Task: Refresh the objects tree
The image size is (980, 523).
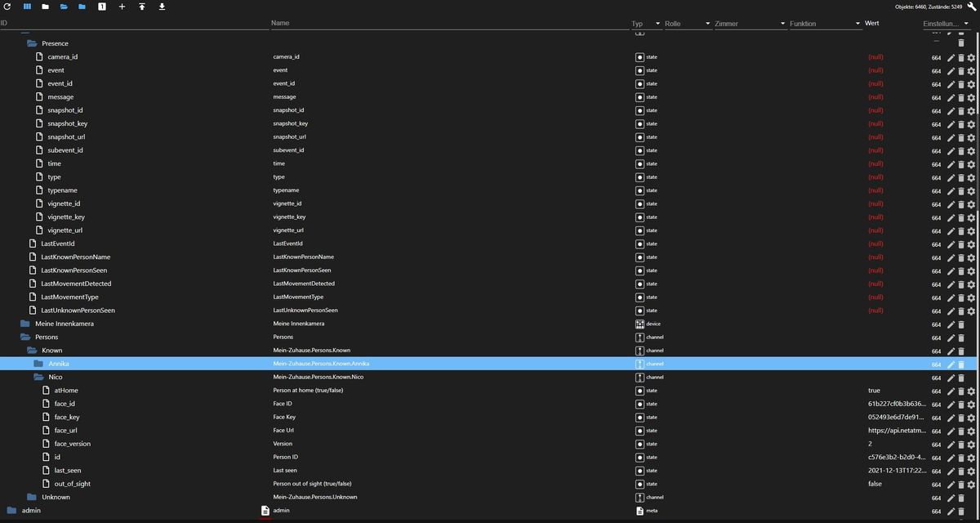Action: pos(7,7)
